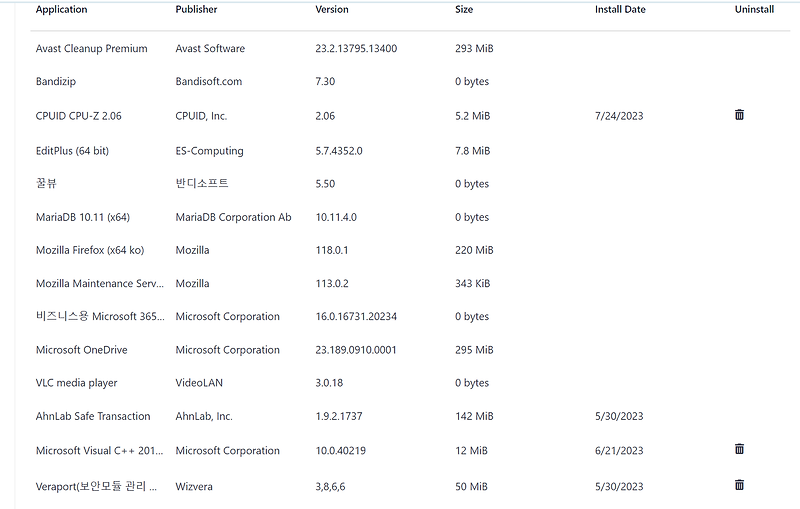The width and height of the screenshot is (800, 509).
Task: Click install date 7/24/2023
Action: (x=619, y=116)
